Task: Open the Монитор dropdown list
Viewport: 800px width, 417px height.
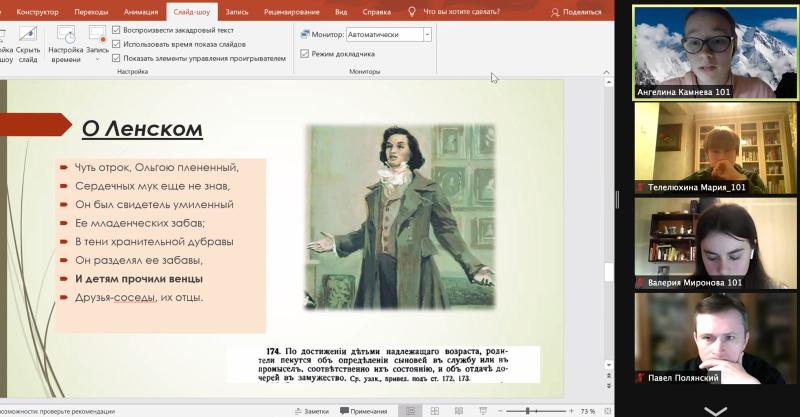Action: 428,34
